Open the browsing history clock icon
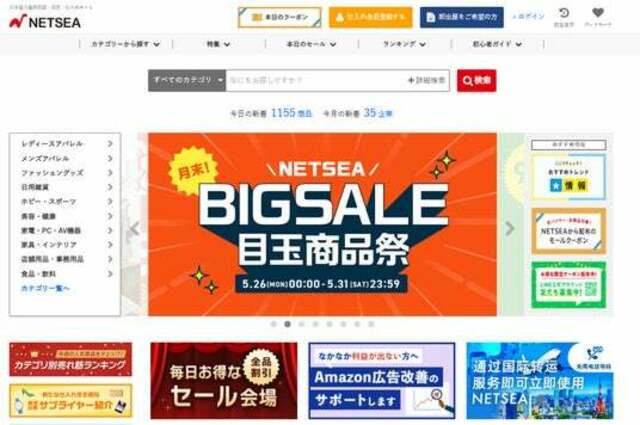 tap(564, 13)
